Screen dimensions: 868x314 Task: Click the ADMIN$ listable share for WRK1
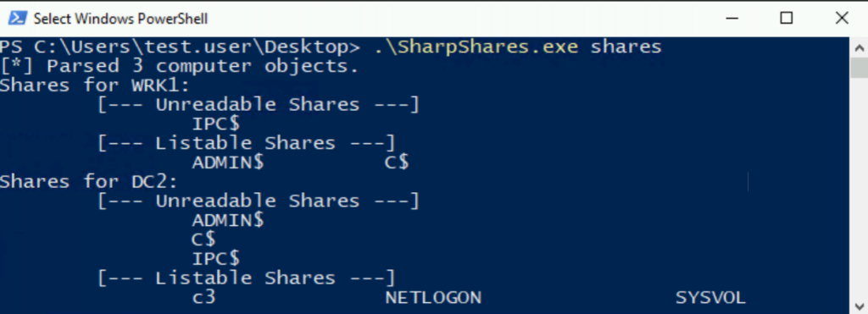228,163
